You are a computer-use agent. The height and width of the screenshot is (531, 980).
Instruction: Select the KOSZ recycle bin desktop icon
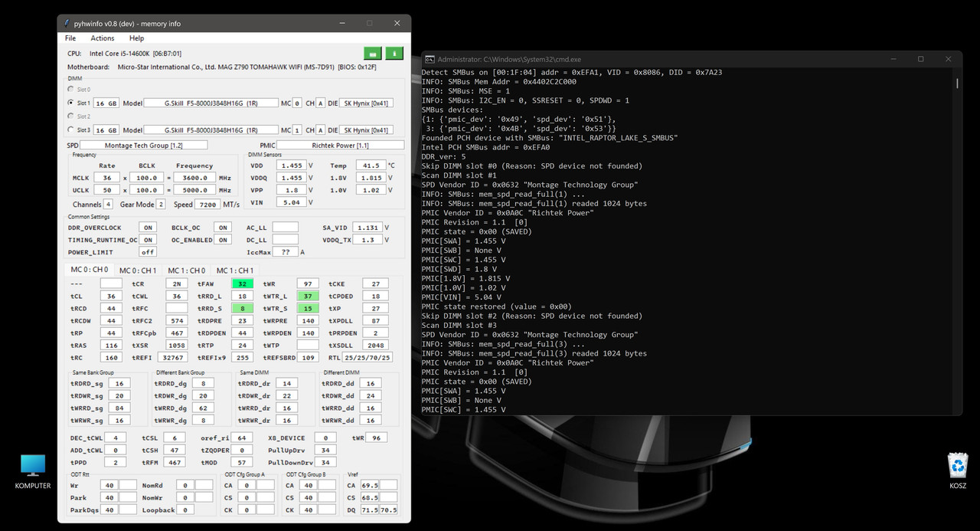958,471
